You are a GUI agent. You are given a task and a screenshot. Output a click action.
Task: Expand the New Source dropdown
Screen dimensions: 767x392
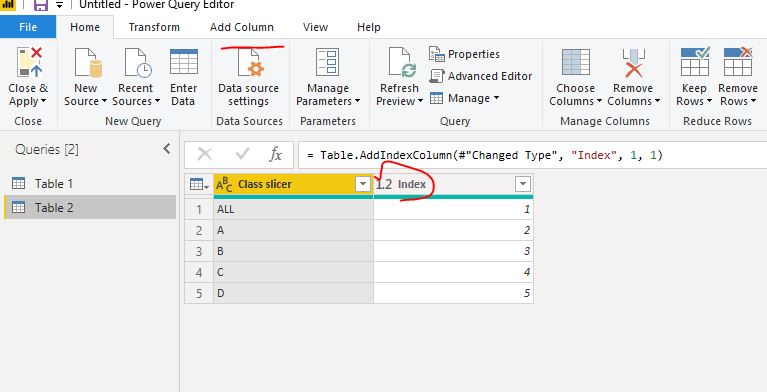point(104,101)
